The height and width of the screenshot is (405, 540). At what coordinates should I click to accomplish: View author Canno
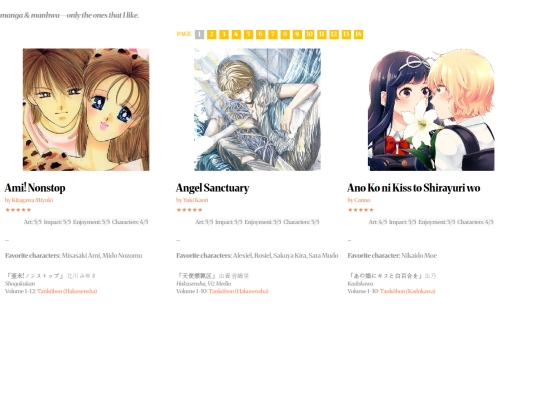coord(362,200)
